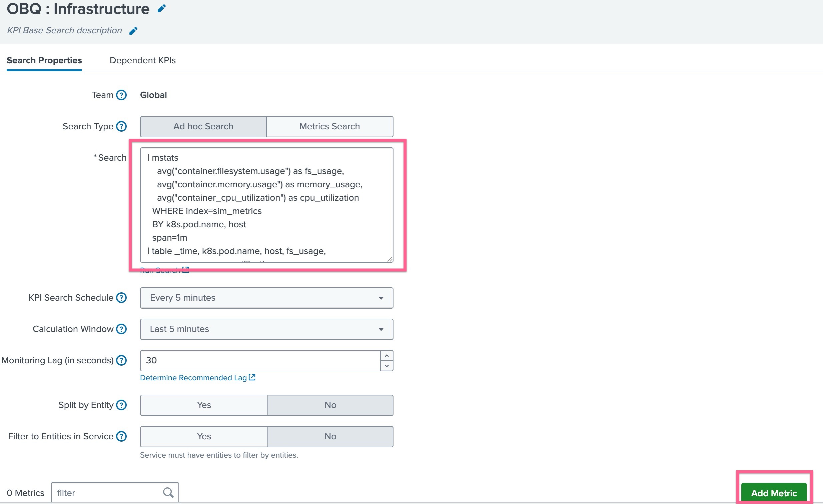The height and width of the screenshot is (504, 823).
Task: Click into the Search query text area
Action: (266, 205)
